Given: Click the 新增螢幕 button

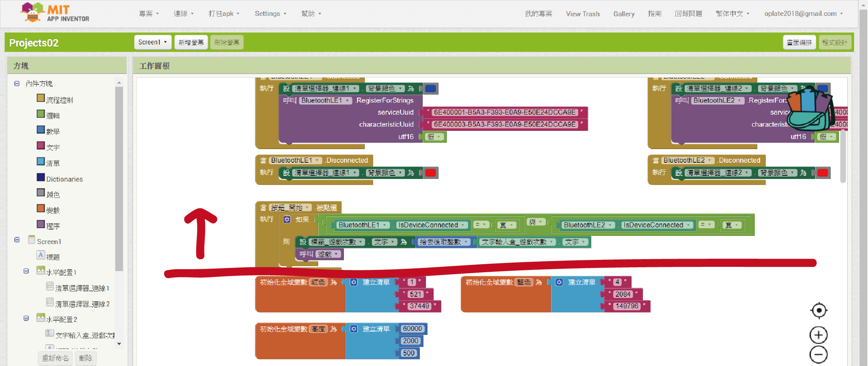Looking at the screenshot, I should click(x=191, y=42).
